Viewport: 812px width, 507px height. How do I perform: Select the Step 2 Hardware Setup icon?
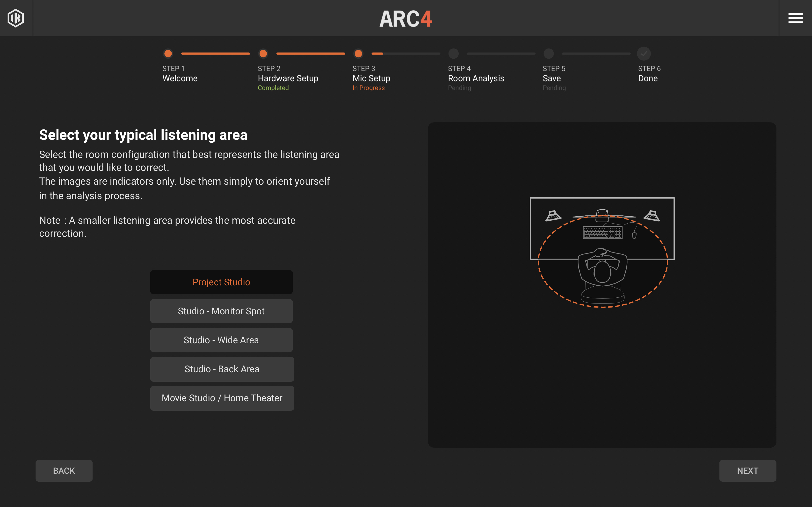pyautogui.click(x=262, y=53)
